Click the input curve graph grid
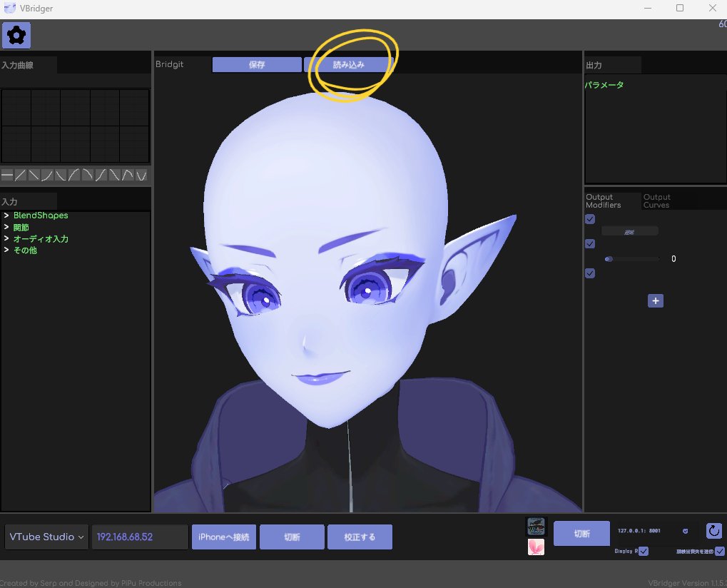 click(75, 126)
